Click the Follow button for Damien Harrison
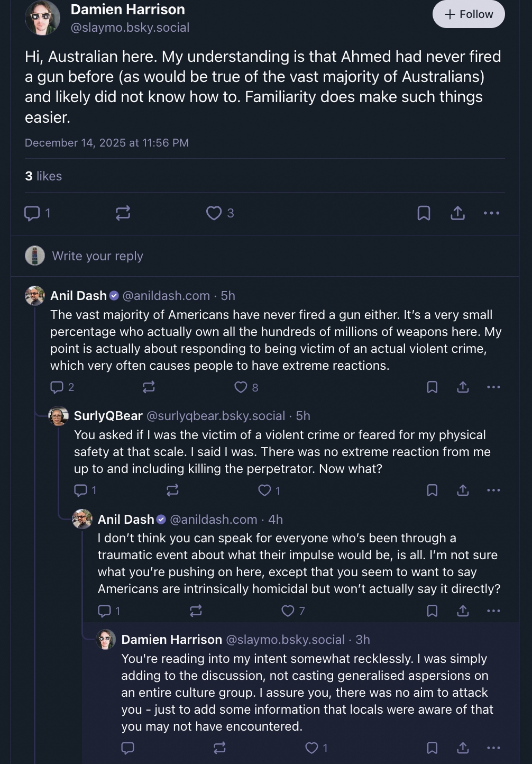The width and height of the screenshot is (532, 764). pyautogui.click(x=469, y=14)
